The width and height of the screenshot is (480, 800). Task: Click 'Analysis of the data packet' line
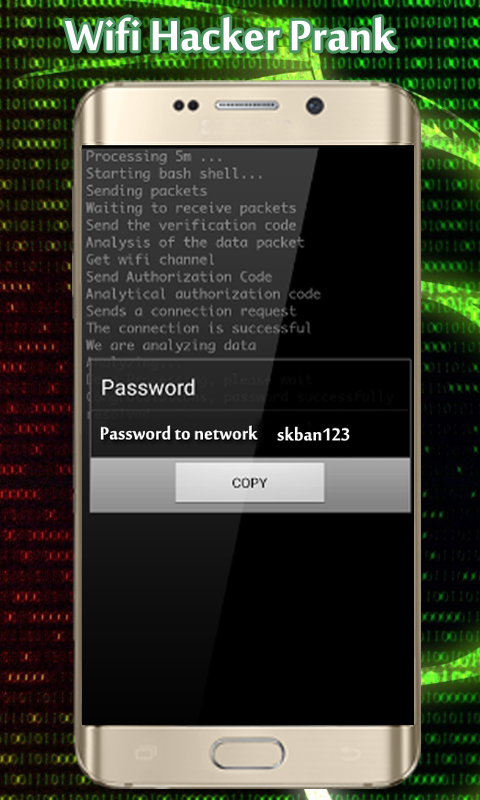click(x=195, y=242)
